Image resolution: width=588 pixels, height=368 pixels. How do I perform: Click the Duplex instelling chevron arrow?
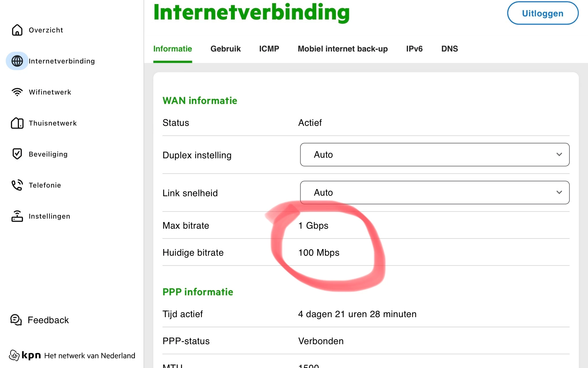point(559,155)
